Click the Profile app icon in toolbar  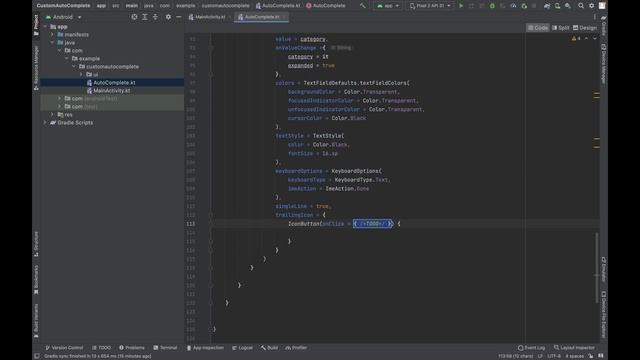513,6
